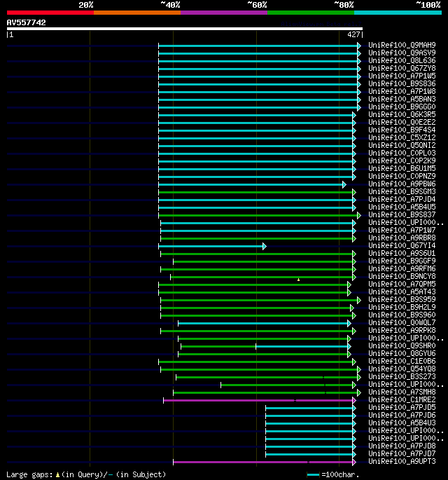Screen dimensions: 448x480
Task: Select the UniRef100_A7P1W8 label
Action: [402, 91]
